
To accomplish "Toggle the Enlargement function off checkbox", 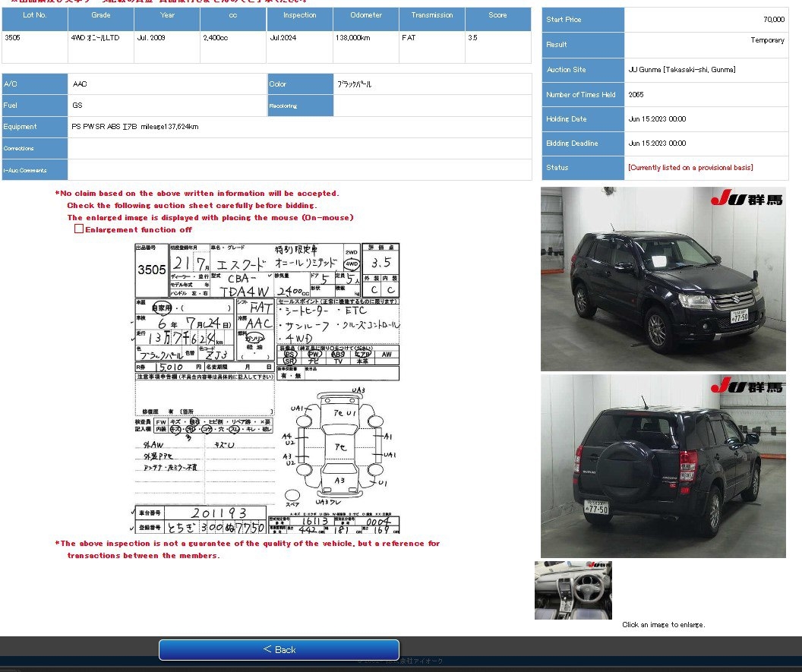I will pyautogui.click(x=79, y=229).
